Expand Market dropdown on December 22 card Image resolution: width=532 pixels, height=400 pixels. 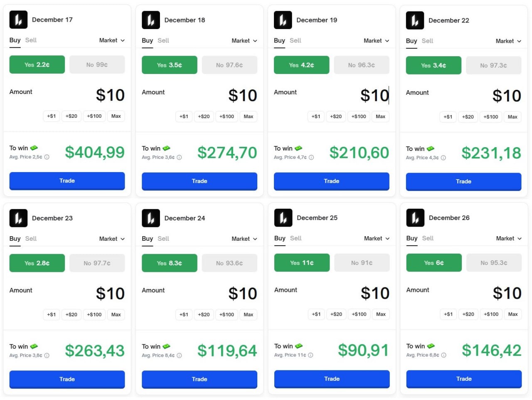[x=508, y=41]
